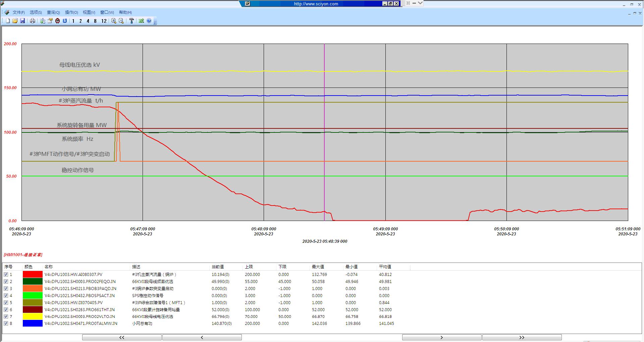The image size is (644, 342).
Task: Set time span to 1 in toolbar
Action: coord(73,21)
